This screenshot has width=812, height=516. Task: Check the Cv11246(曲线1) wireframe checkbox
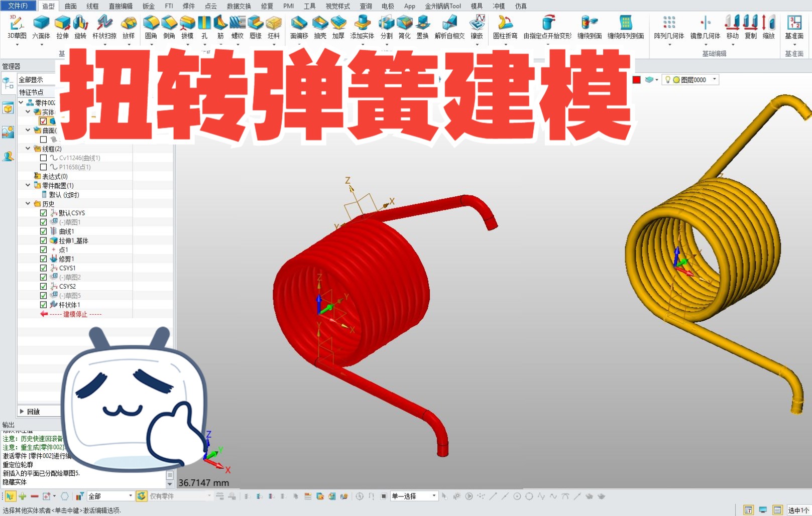(x=43, y=158)
